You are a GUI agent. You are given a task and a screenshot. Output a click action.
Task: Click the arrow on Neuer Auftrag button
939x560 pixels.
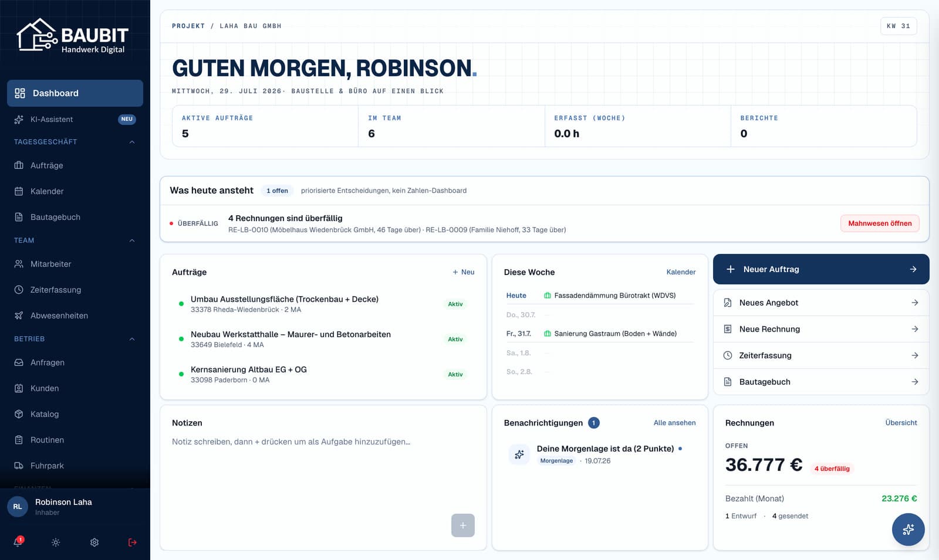tap(913, 269)
